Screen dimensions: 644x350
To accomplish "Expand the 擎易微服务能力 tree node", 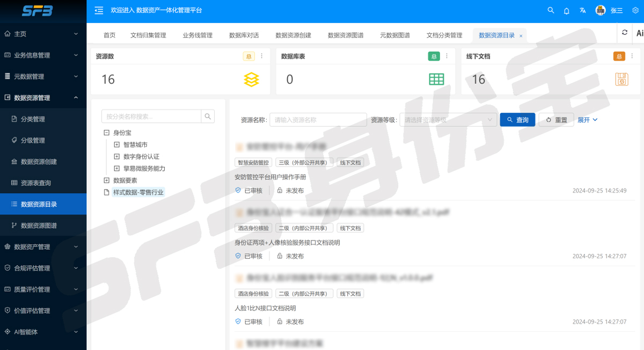I will [x=116, y=168].
